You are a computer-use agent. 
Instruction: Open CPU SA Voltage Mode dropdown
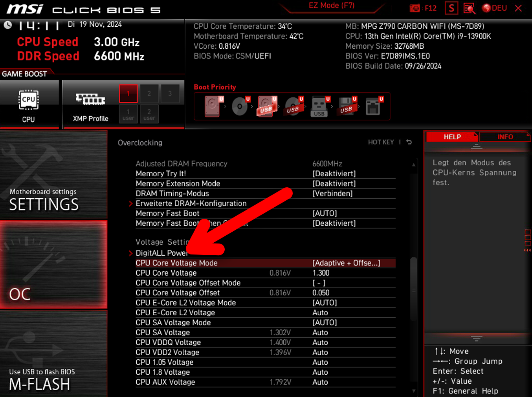[x=325, y=322]
